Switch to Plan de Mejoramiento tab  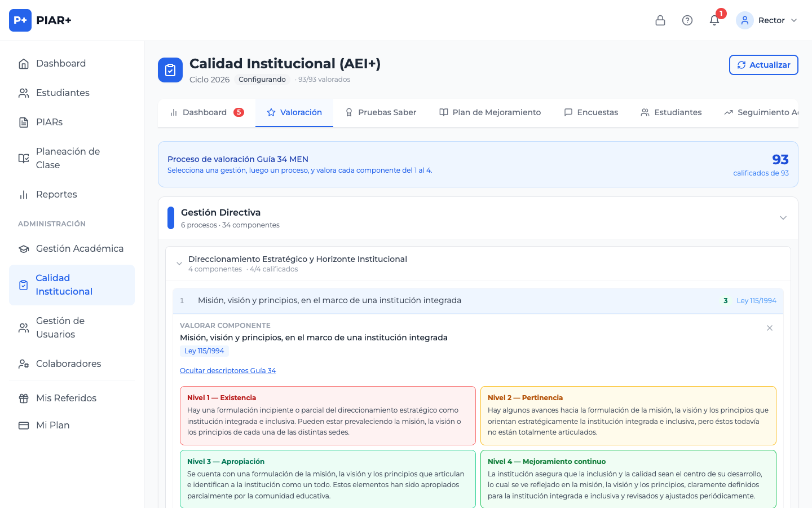click(x=490, y=112)
